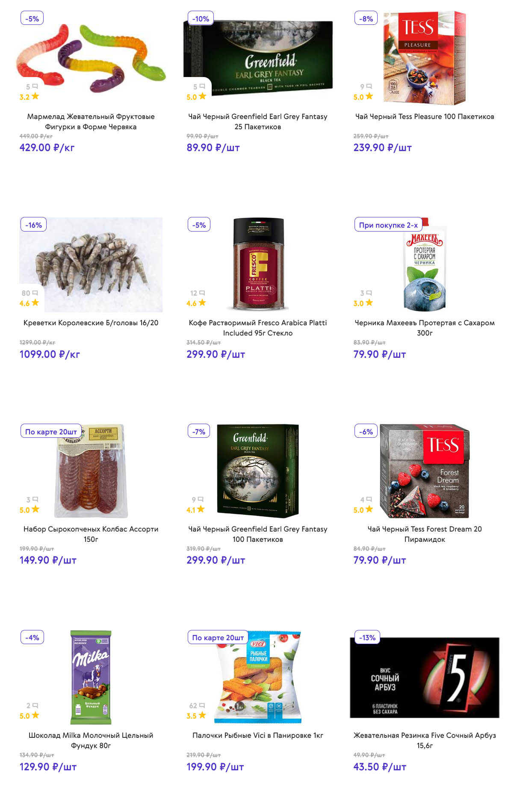
Task: Click the 'Палочки Рыбные Vici в Панировке 1кг' title
Action: tap(257, 735)
